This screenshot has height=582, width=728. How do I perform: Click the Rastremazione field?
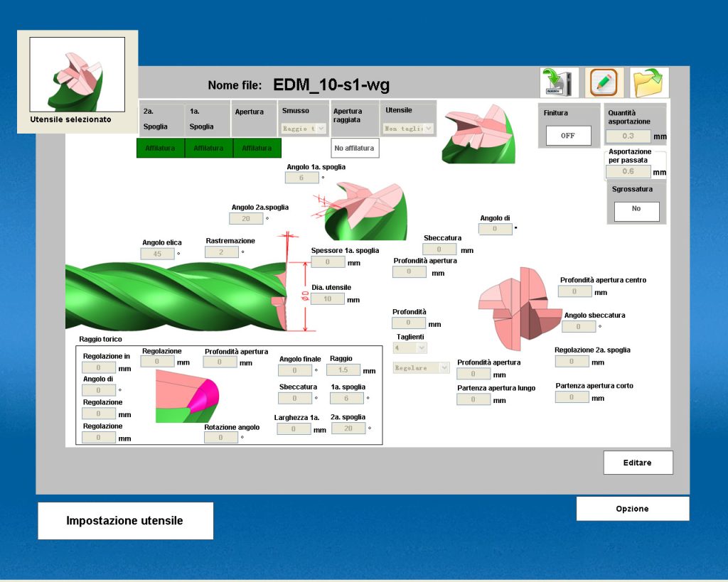pyautogui.click(x=222, y=252)
